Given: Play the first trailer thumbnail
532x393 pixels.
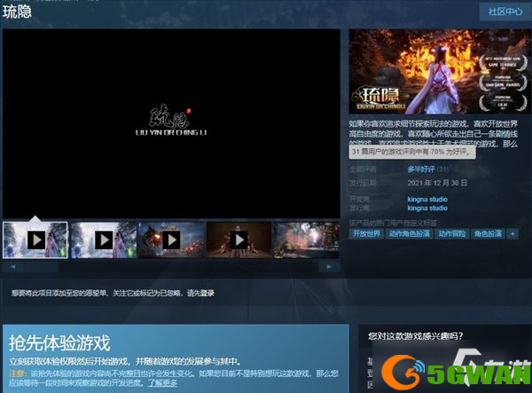Looking at the screenshot, I should point(35,240).
